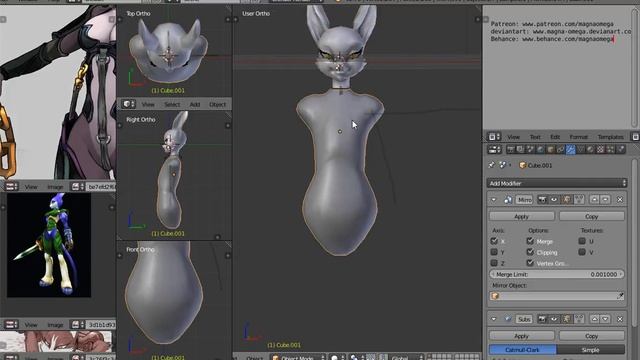Open the Render Layers properties tab
Viewport: 640px width, 360px height.
[x=520, y=149]
